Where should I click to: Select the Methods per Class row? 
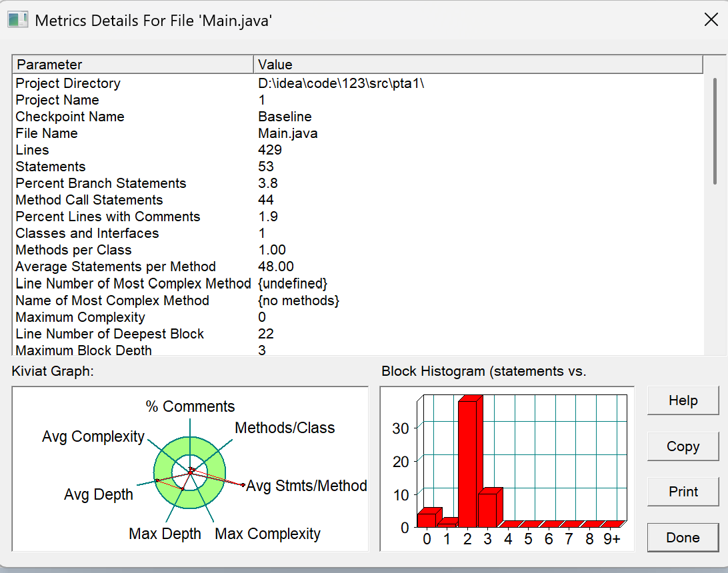pos(357,250)
